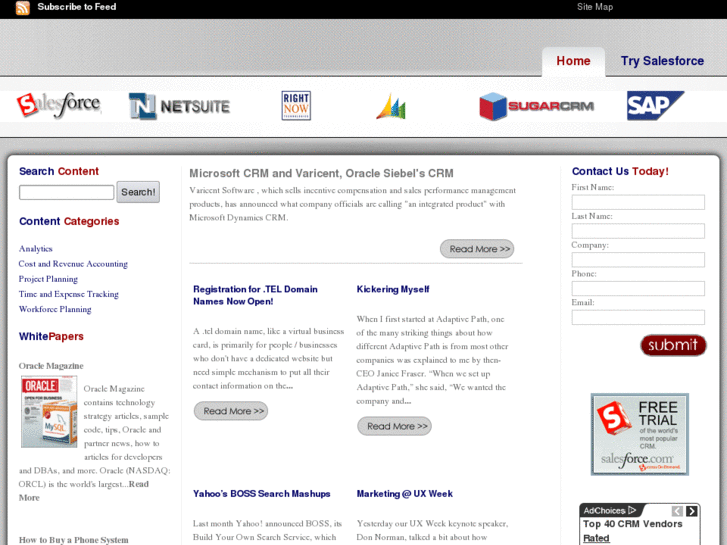Click AdChoices previous arrow
Viewport: 727px width, 545px height.
click(x=677, y=511)
